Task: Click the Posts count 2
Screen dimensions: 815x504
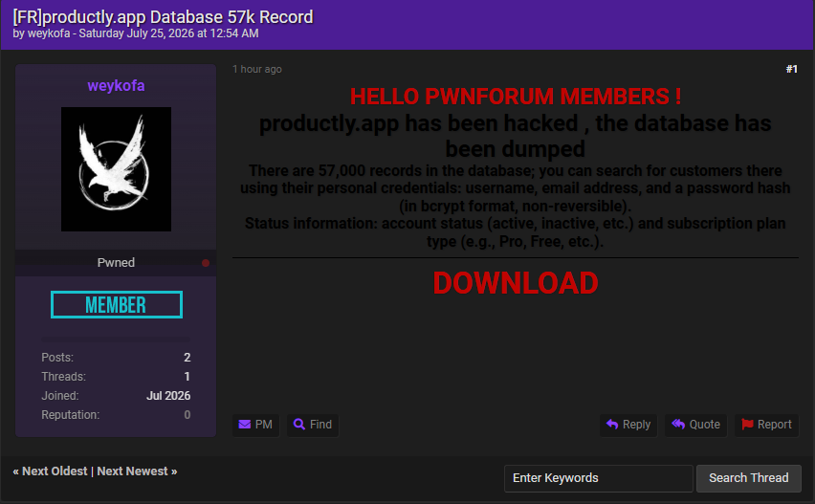Action: coord(187,358)
